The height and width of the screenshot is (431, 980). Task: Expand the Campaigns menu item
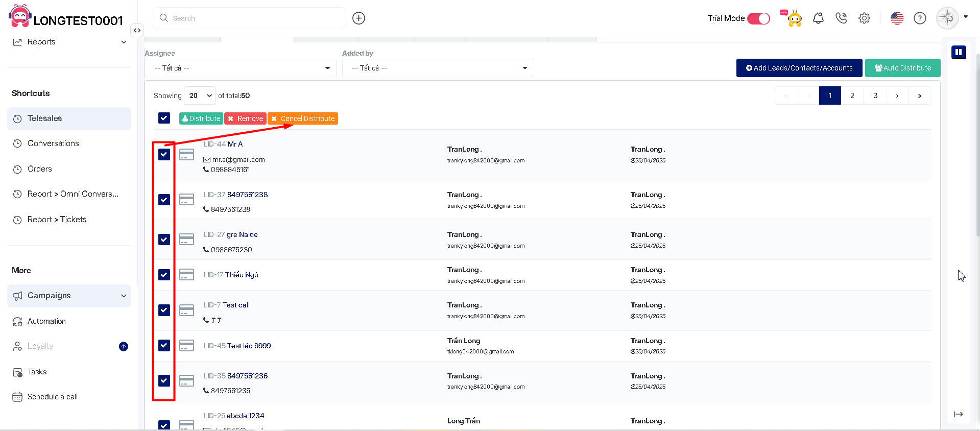tap(69, 296)
